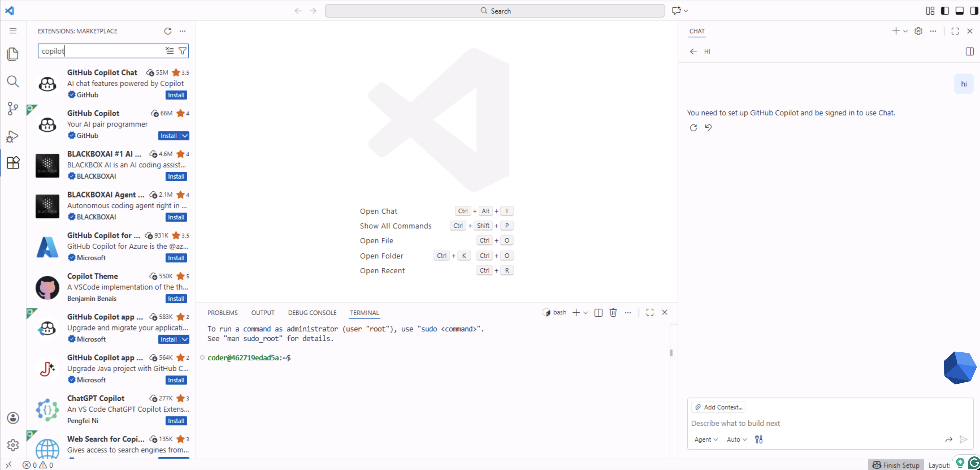
Task: Switch to the DEBUG CONSOLE tab
Action: coord(312,313)
